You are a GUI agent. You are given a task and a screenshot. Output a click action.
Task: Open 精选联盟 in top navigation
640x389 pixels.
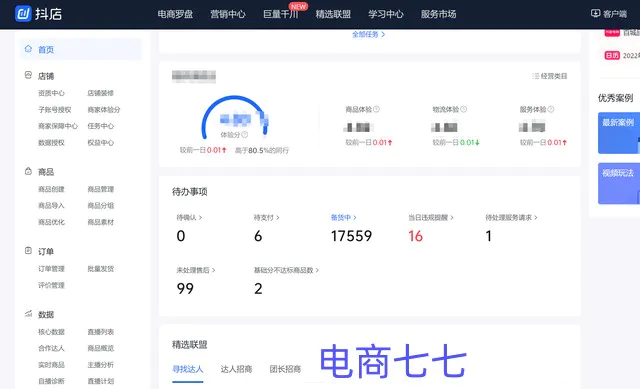click(333, 14)
